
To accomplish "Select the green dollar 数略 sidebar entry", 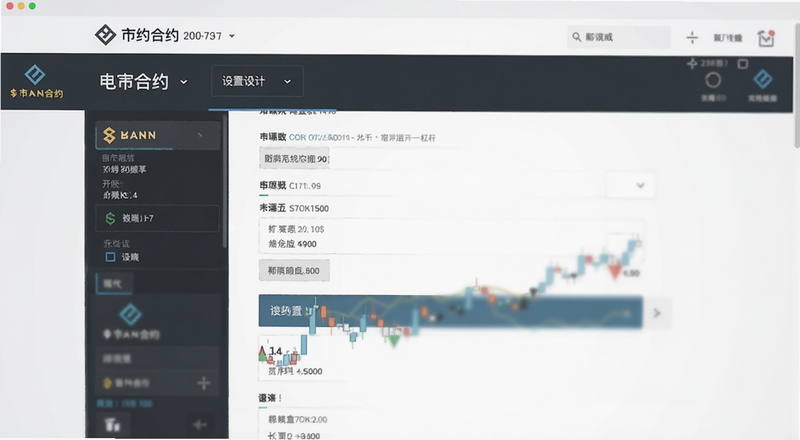I will point(157,218).
